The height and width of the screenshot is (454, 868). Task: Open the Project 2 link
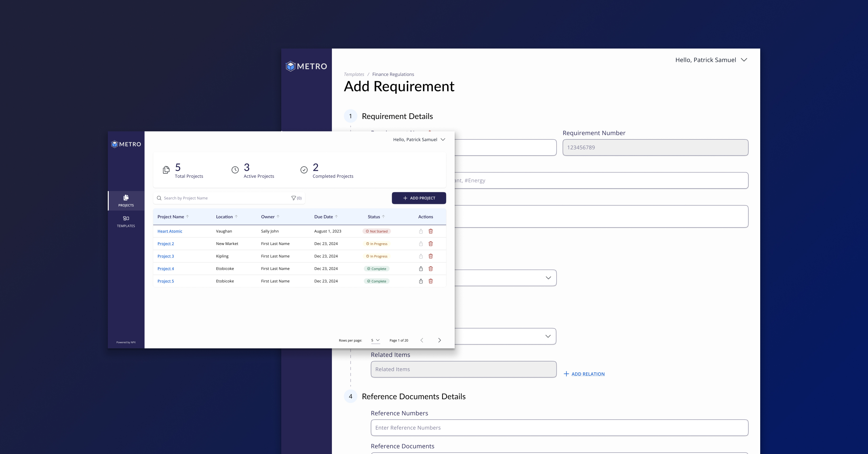[x=166, y=244]
